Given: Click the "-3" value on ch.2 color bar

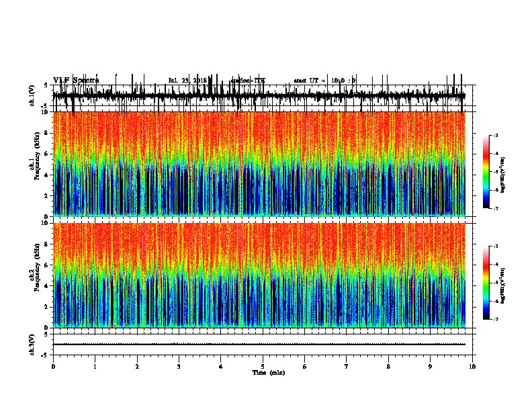Looking at the screenshot, I should 495,246.
